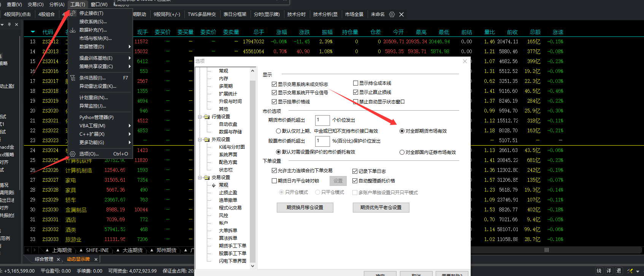644x276 pixels.
Task: Collapse the 行情设置 tree node
Action: pyautogui.click(x=200, y=117)
